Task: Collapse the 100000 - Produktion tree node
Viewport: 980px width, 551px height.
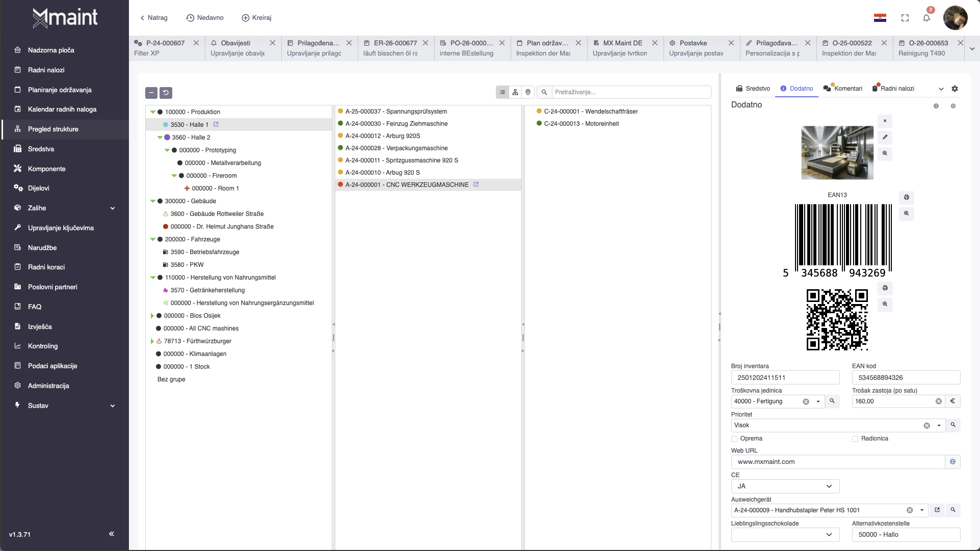Action: [152, 112]
